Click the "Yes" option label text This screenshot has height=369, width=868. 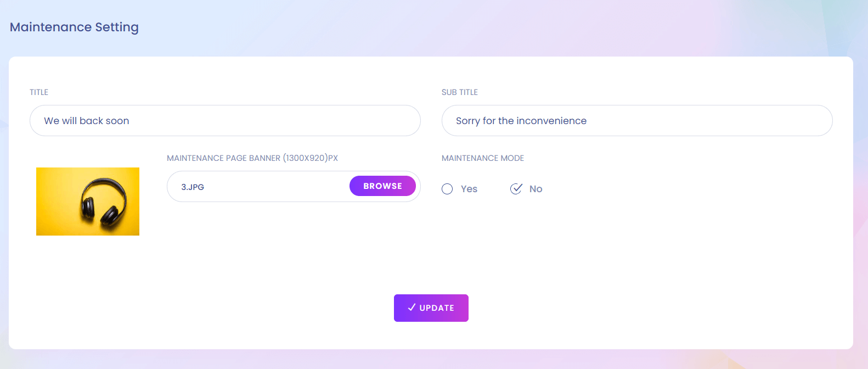click(x=469, y=189)
